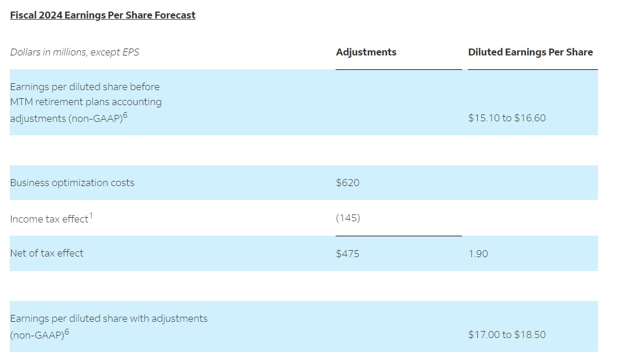
Task: Click the $15.10 to $16.60 value
Action: [x=507, y=118]
